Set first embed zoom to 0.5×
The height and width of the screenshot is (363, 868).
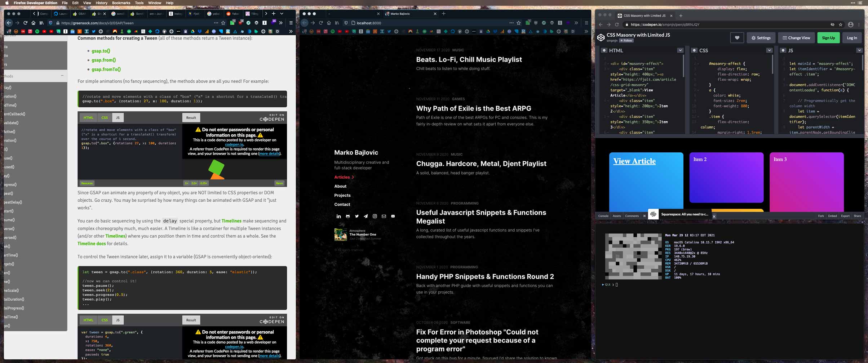[194, 183]
